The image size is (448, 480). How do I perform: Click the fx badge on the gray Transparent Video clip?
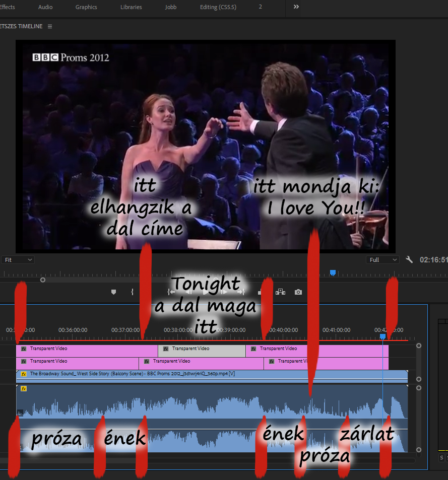(x=166, y=349)
